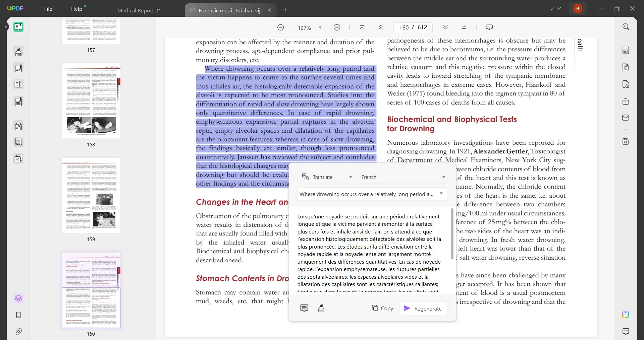The height and width of the screenshot is (340, 644).
Task: Click the UPDF logo
Action: pyautogui.click(x=15, y=8)
